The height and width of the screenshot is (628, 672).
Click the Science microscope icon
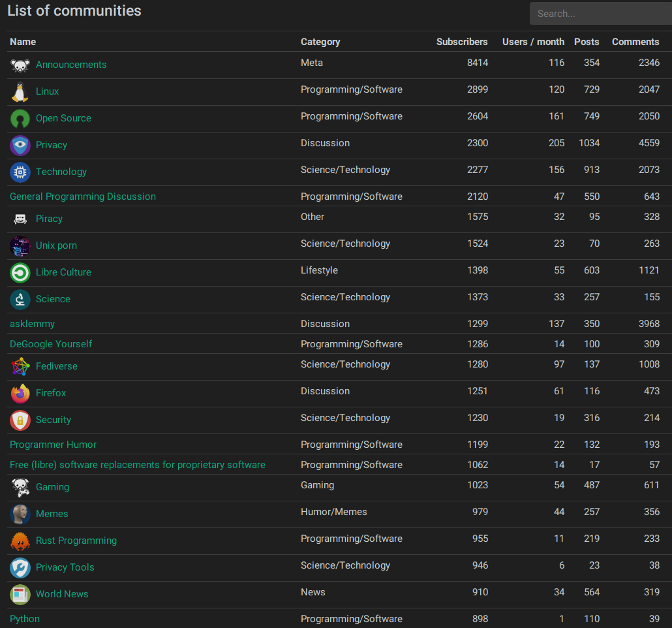(x=20, y=300)
